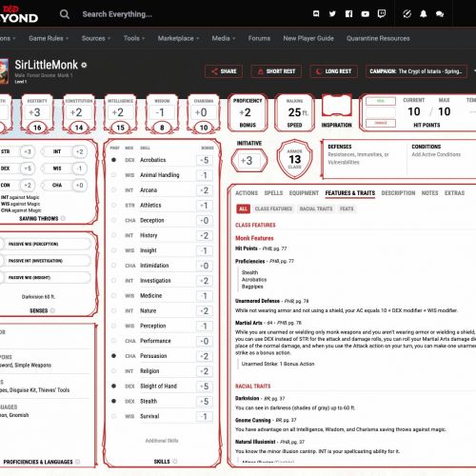476x476 pixels.
Task: Click the Armor Class 13 shield
Action: tap(295, 159)
